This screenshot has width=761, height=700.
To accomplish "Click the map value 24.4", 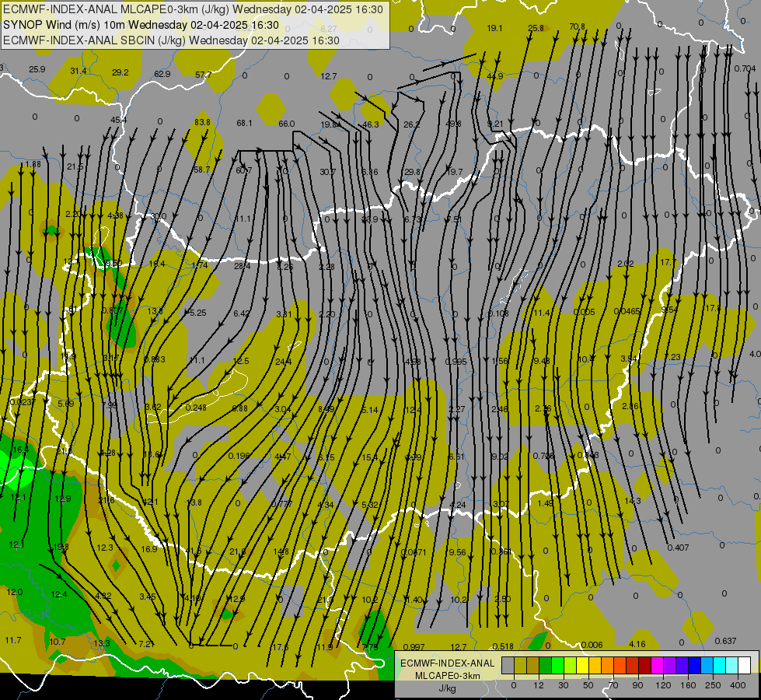I will point(284,362).
